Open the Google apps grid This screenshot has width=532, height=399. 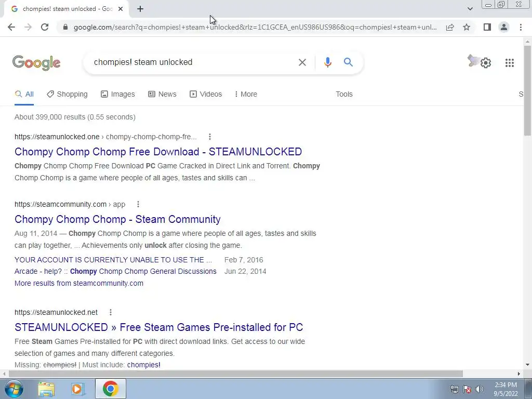pos(509,63)
